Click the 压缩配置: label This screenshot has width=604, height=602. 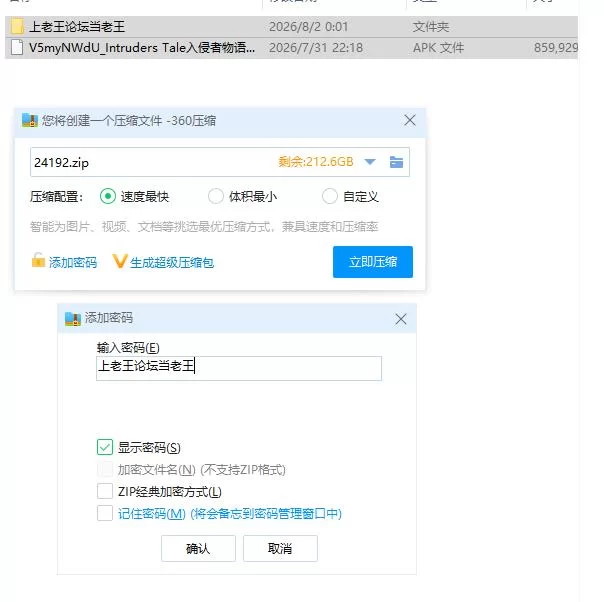pyautogui.click(x=57, y=197)
